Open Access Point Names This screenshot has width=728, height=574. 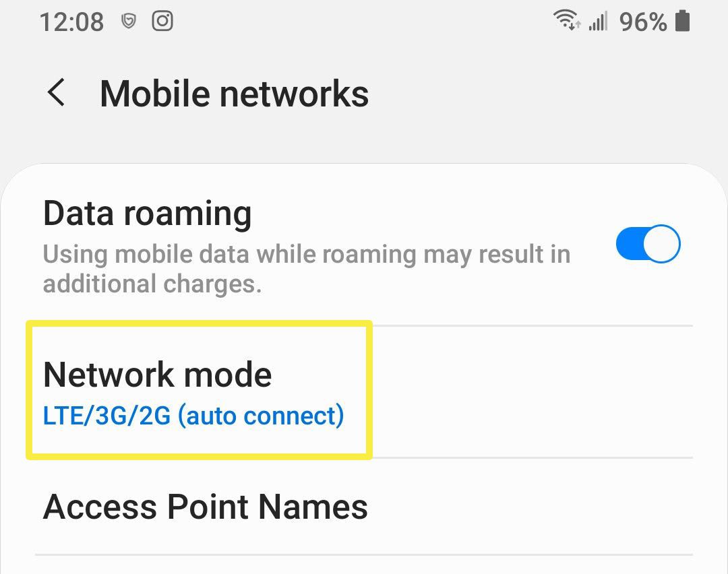tap(364, 506)
